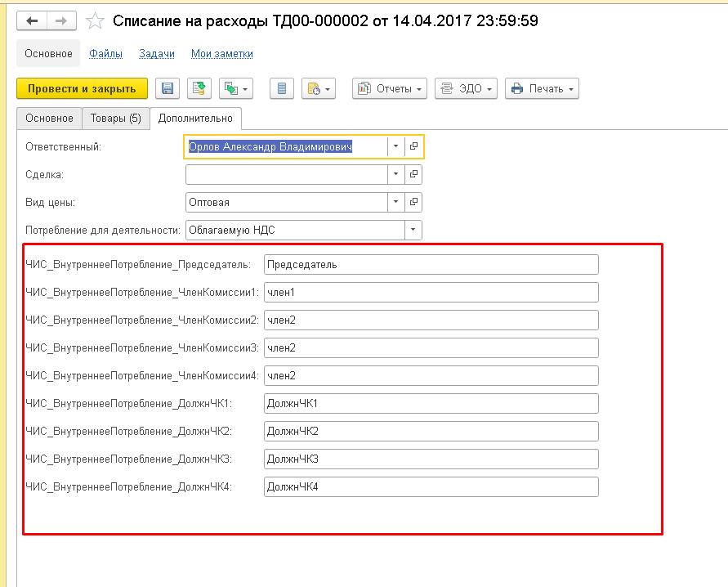The height and width of the screenshot is (587, 728).
Task: Open Вид цены record card icon
Action: (x=413, y=202)
